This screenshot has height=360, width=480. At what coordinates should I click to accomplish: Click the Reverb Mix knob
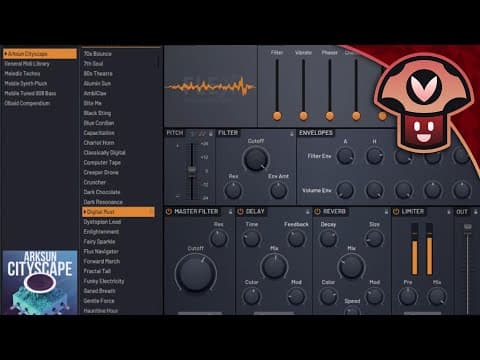351,266
